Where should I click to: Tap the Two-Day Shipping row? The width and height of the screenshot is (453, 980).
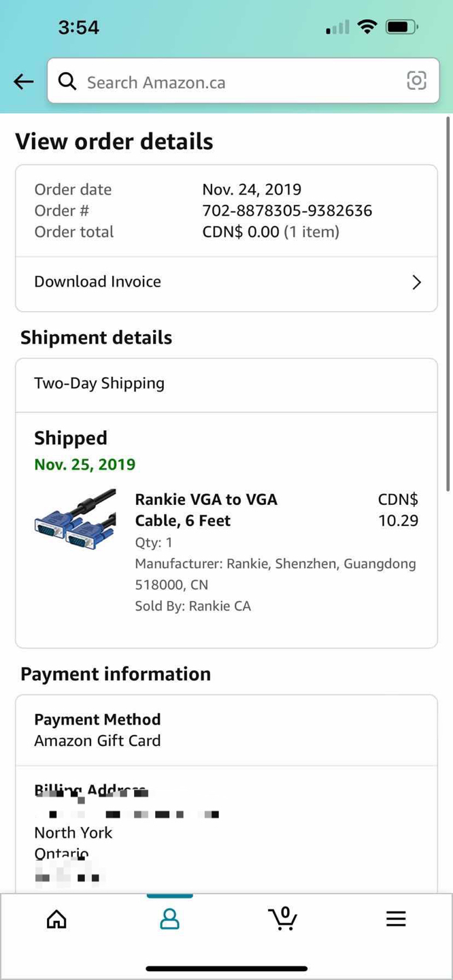pos(99,383)
